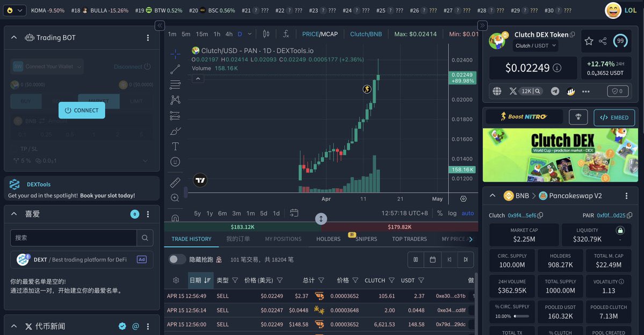Toggle log scale on chart

[x=452, y=213]
